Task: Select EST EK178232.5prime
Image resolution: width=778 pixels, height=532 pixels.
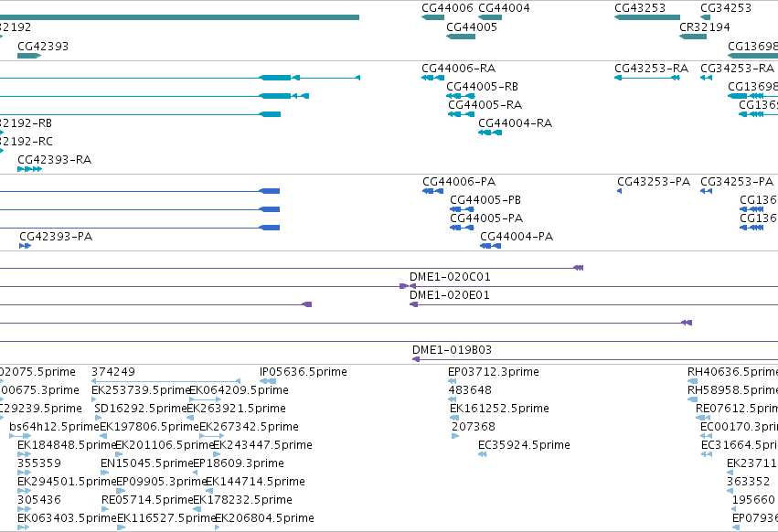Action: (242, 501)
